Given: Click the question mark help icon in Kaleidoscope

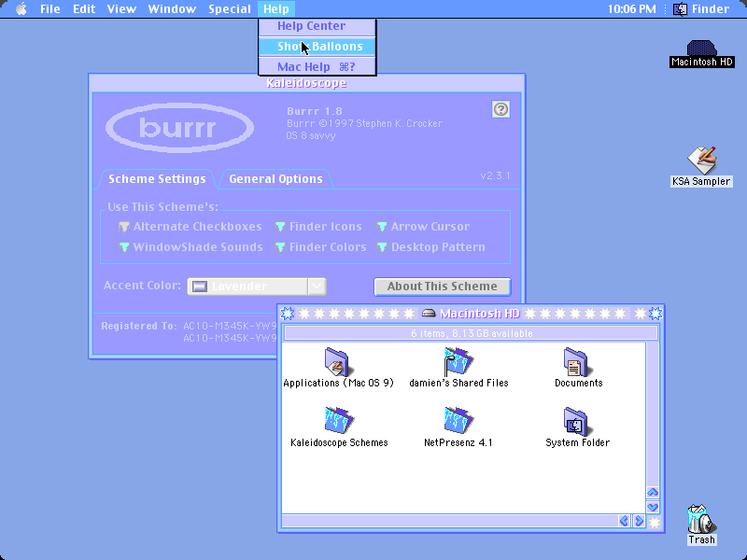Looking at the screenshot, I should click(500, 109).
